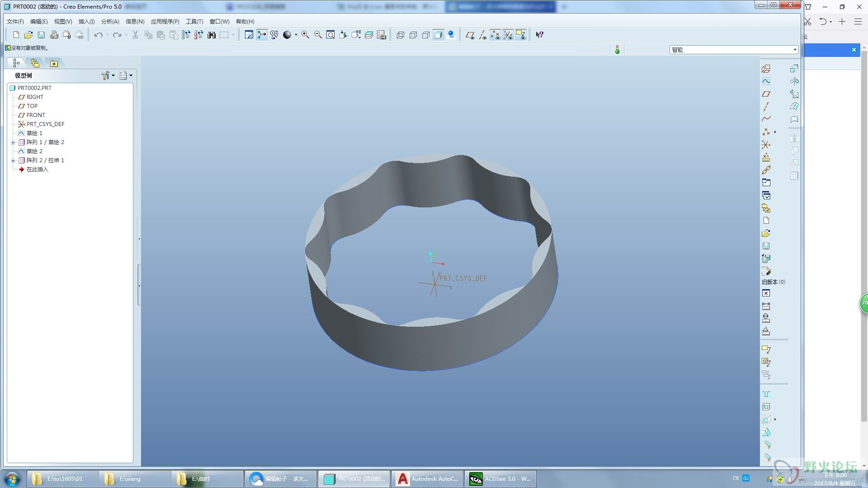Open the context help pointer tool

[539, 35]
